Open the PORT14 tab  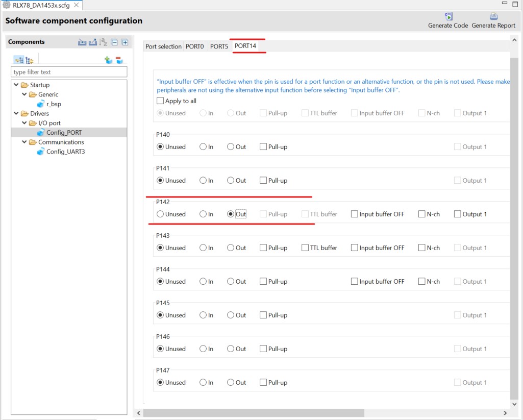tap(245, 46)
